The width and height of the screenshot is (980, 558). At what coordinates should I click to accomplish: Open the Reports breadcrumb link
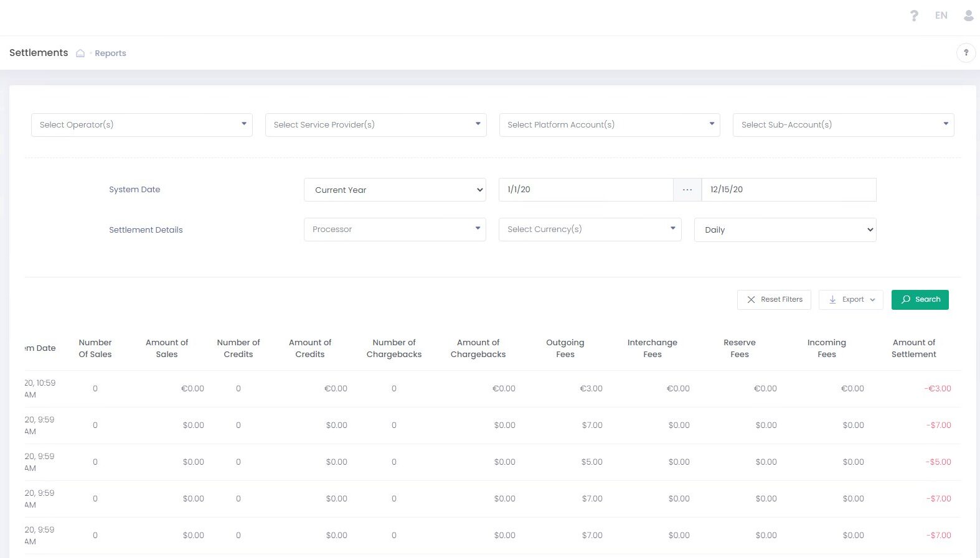click(x=110, y=53)
